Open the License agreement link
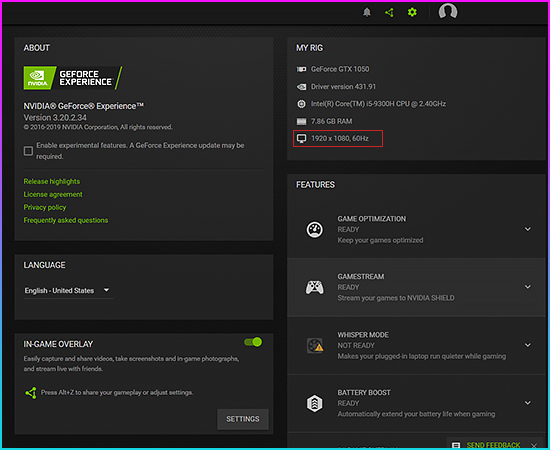550x450 pixels. tap(53, 194)
